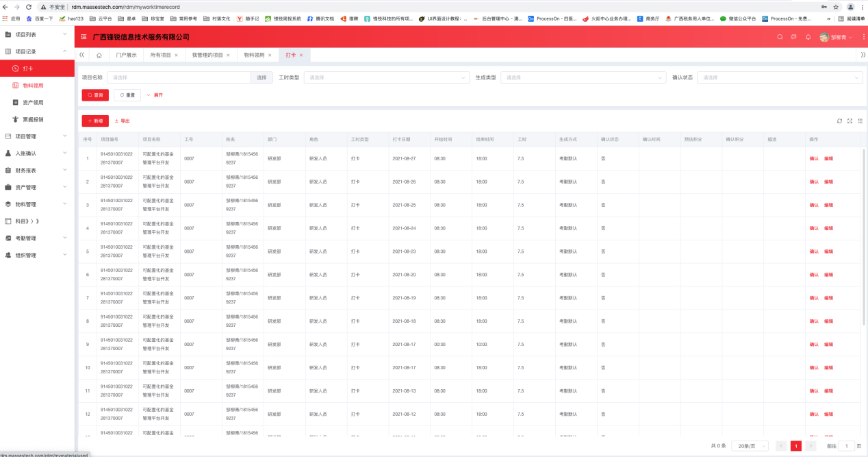Click the 重置 reset button

point(127,95)
